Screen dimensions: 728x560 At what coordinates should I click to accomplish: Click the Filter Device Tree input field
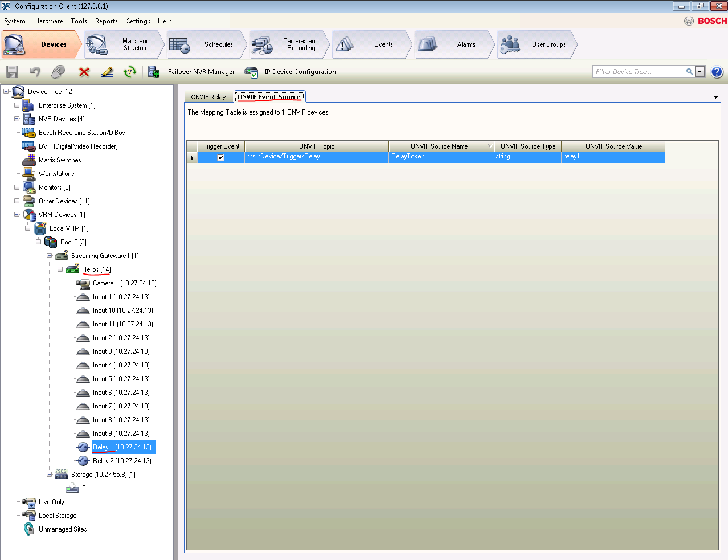638,72
